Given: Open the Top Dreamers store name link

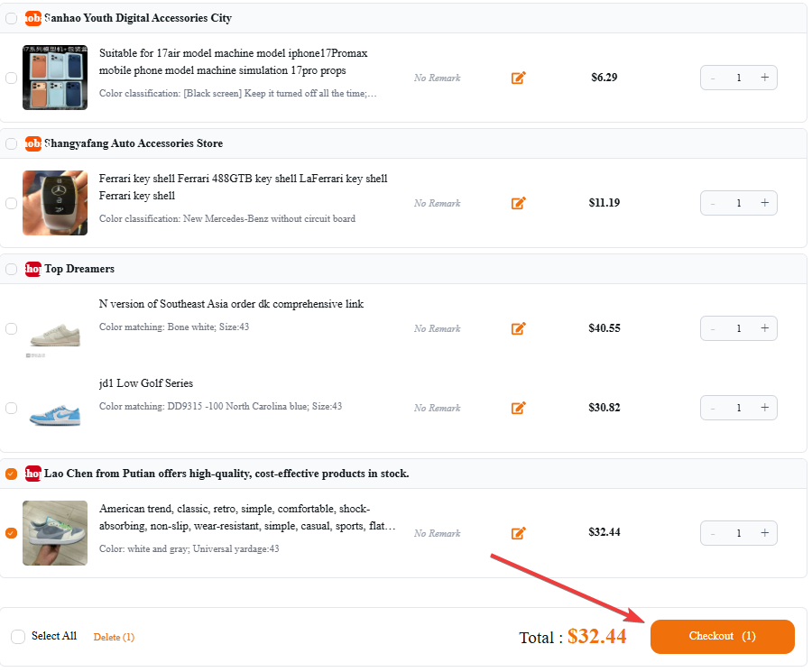Looking at the screenshot, I should tap(79, 269).
